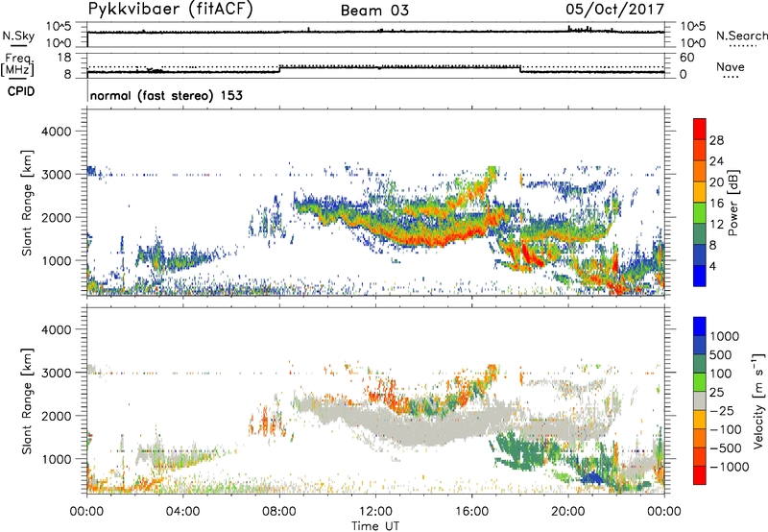
Task: Click 'normal (fast stereo) 153' text
Action: coord(166,95)
